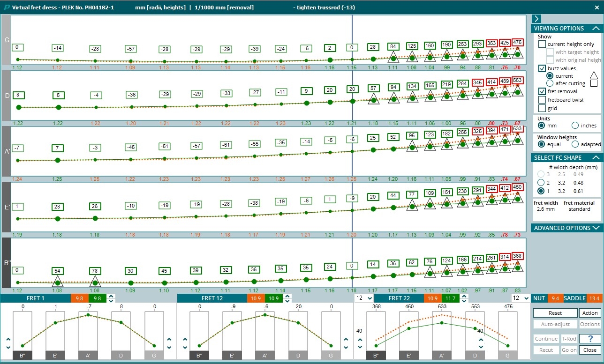Toggle the fretboard twist checkbox
The height and width of the screenshot is (364, 604).
pyautogui.click(x=542, y=100)
